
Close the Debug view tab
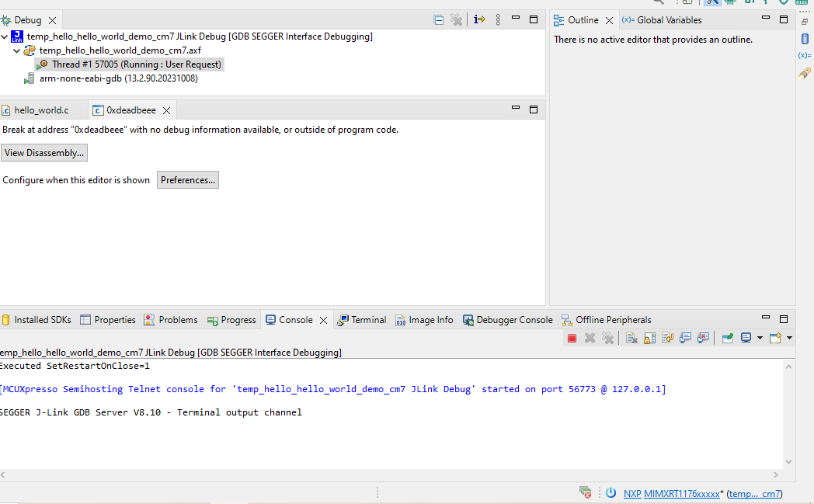(53, 20)
